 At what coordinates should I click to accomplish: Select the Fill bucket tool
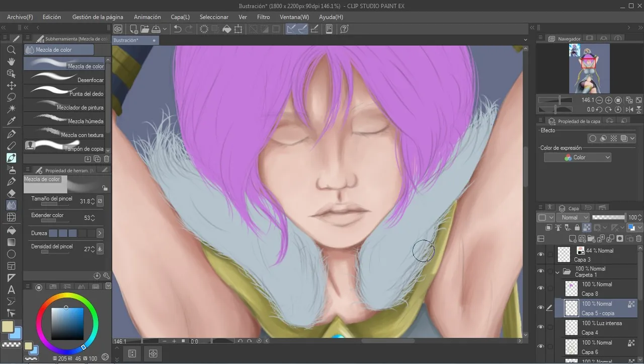click(11, 230)
